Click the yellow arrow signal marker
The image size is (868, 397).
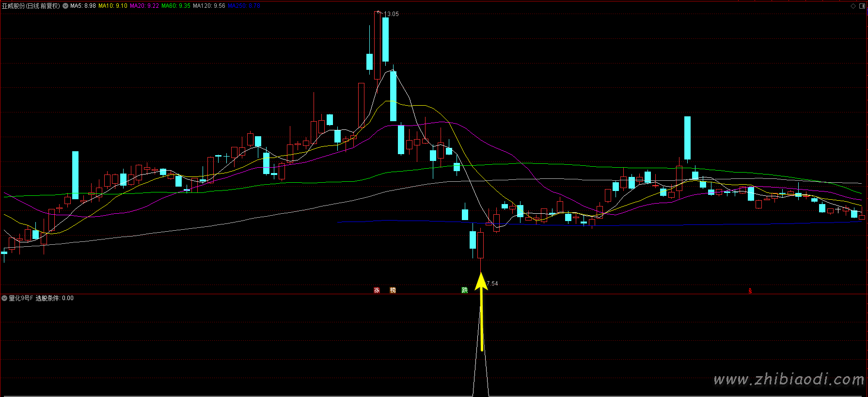[x=481, y=310]
